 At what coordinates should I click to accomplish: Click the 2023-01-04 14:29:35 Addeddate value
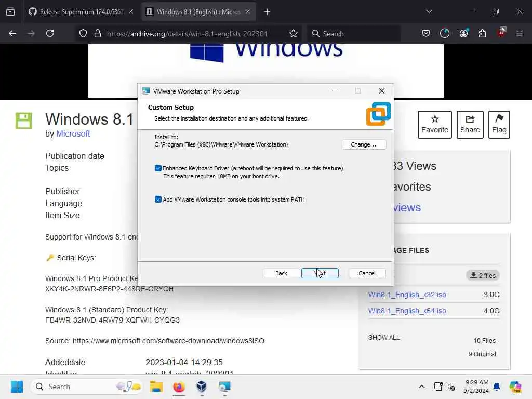pyautogui.click(x=184, y=362)
